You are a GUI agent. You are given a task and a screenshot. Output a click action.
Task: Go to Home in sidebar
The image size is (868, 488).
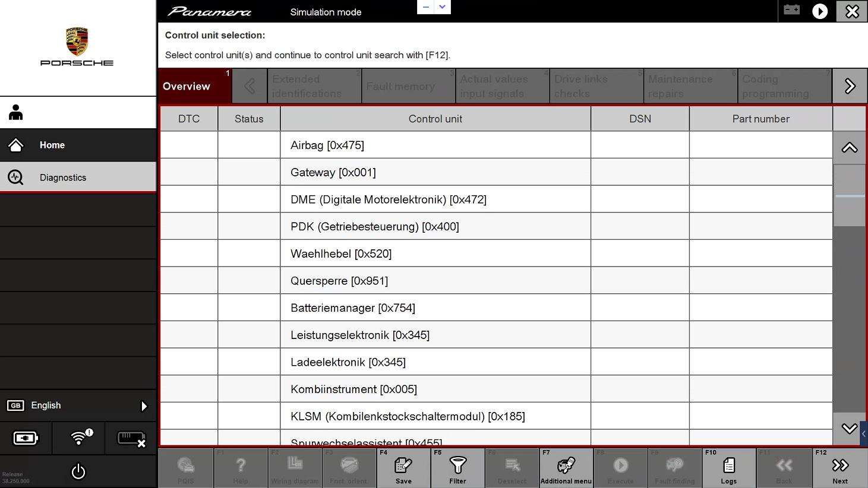[78, 145]
